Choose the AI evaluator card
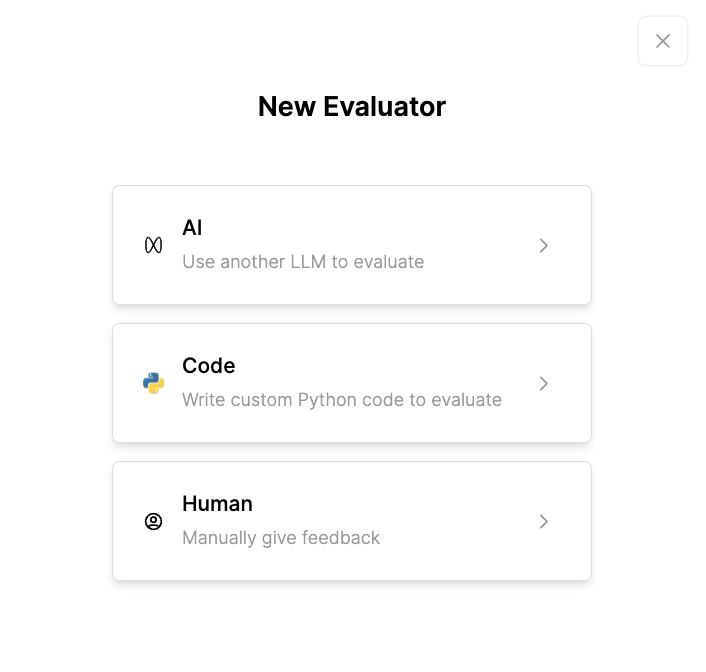Image resolution: width=706 pixels, height=672 pixels. pyautogui.click(x=352, y=245)
